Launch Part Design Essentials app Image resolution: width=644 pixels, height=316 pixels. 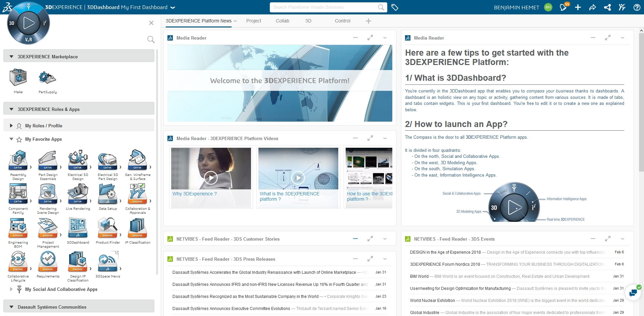point(48,160)
